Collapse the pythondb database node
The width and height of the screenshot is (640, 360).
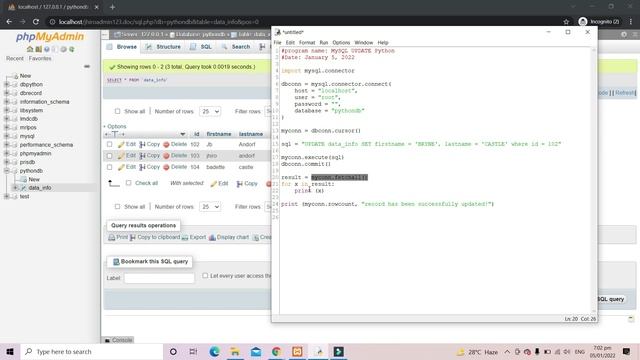pyautogui.click(x=7, y=171)
